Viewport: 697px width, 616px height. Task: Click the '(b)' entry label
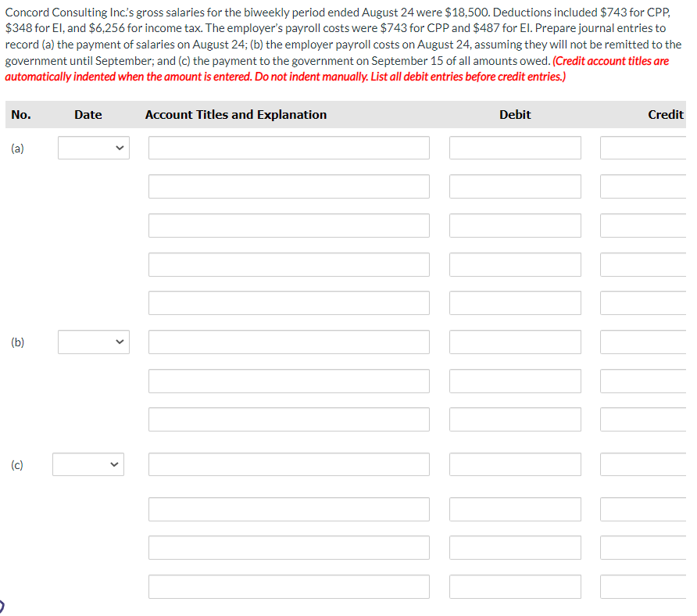[17, 342]
